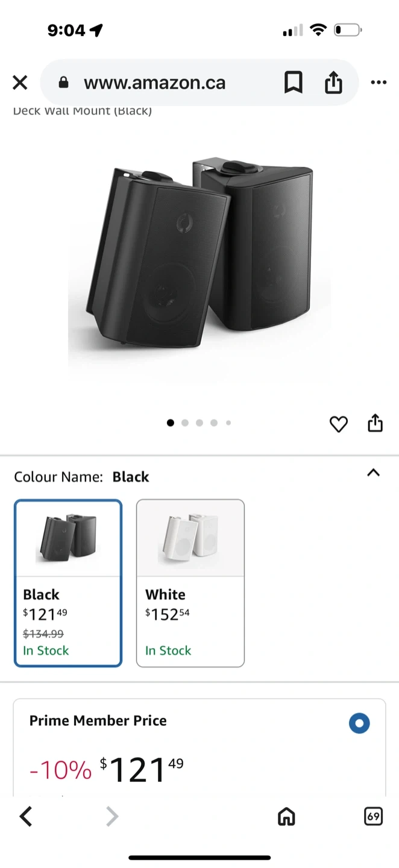This screenshot has width=399, height=868.
Task: Open the share icon in address bar
Action: (x=333, y=83)
